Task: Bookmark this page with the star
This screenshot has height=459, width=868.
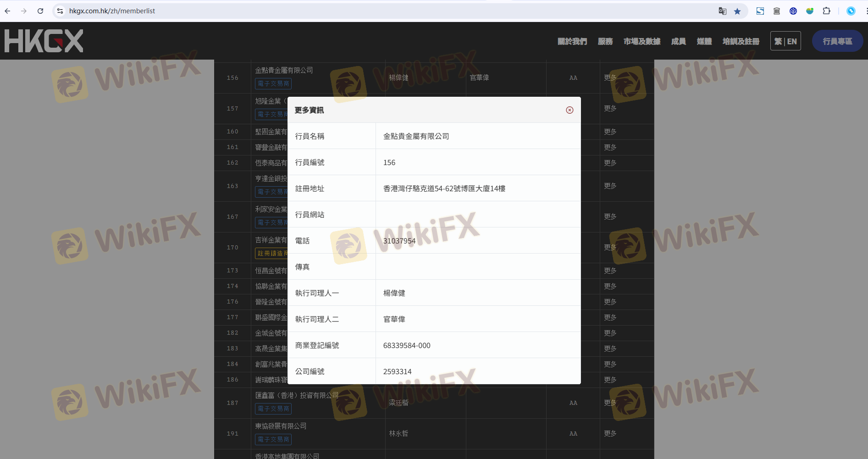Action: coord(737,11)
